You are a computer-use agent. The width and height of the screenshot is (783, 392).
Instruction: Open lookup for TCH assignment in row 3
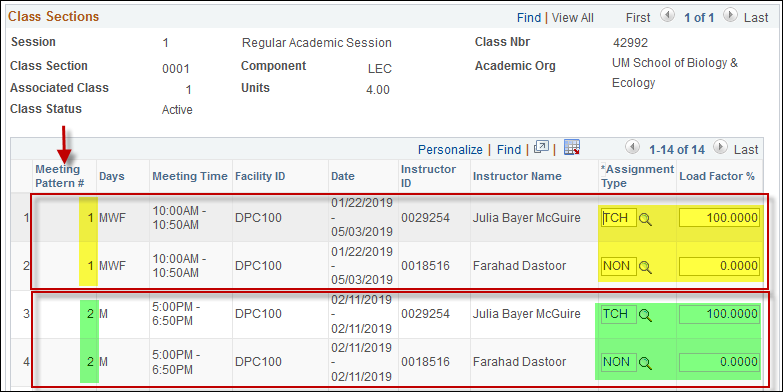645,315
